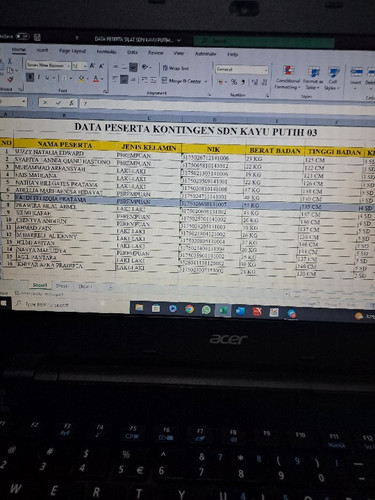The width and height of the screenshot is (375, 500).
Task: Click the Copy icon
Action: coord(10,70)
